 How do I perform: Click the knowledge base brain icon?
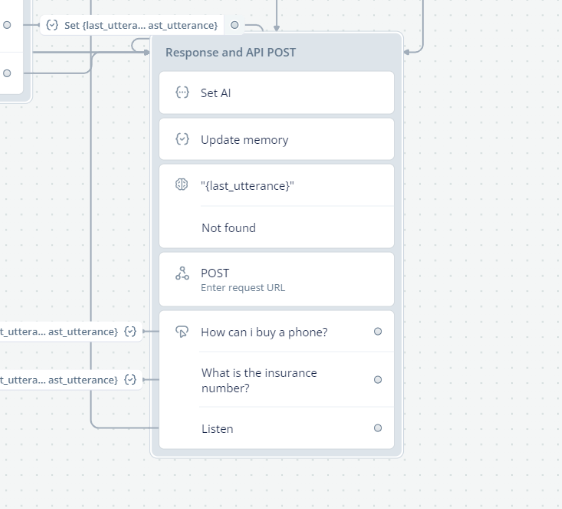click(x=182, y=184)
